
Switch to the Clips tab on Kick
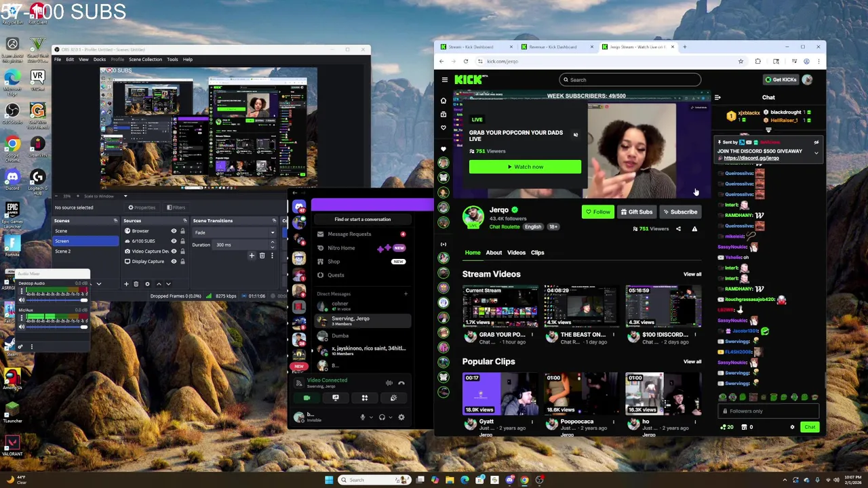pos(537,253)
